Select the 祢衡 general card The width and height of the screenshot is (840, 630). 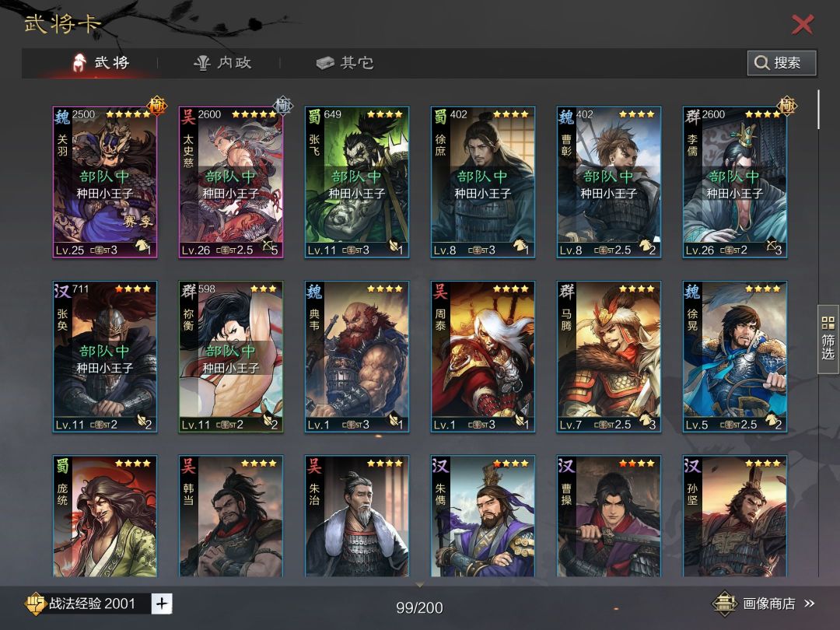coord(231,357)
